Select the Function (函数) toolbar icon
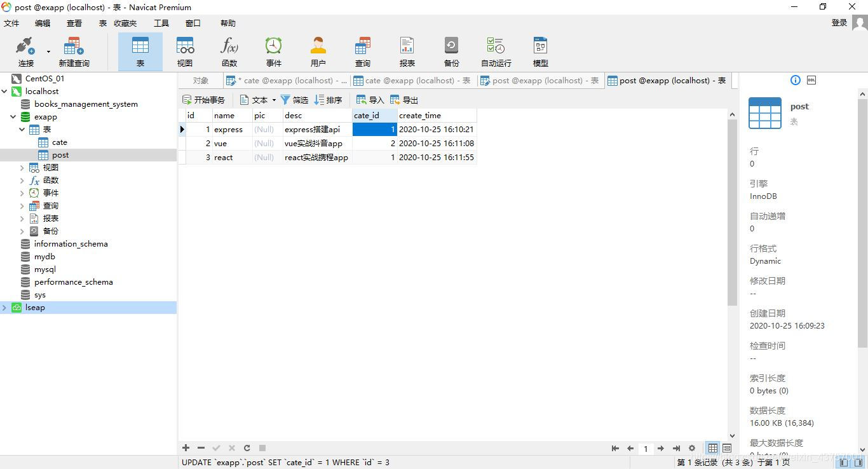868x469 pixels. (x=229, y=52)
